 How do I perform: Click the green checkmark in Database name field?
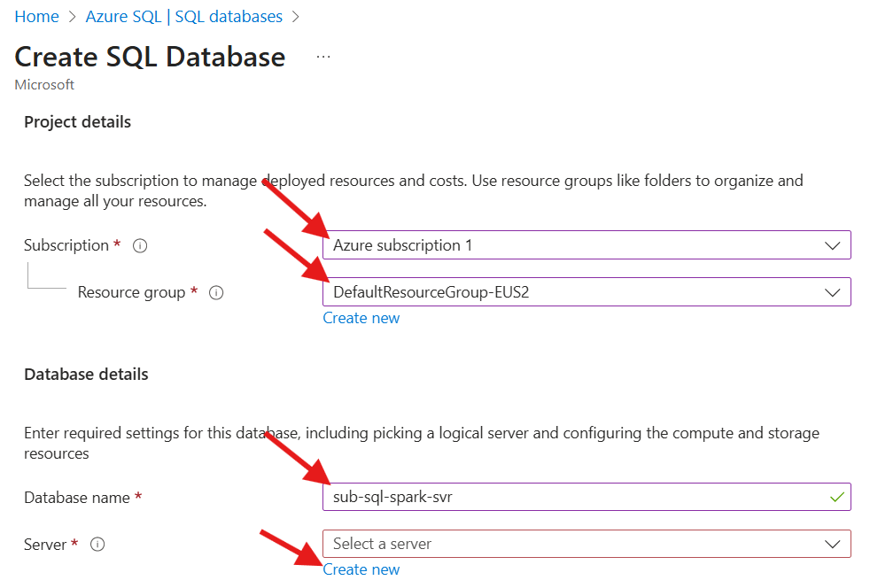pos(835,498)
